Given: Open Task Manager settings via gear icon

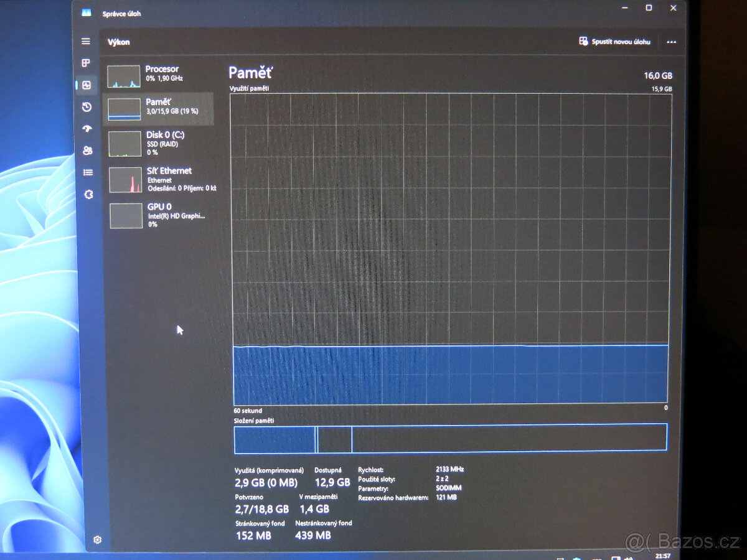Looking at the screenshot, I should click(x=98, y=540).
